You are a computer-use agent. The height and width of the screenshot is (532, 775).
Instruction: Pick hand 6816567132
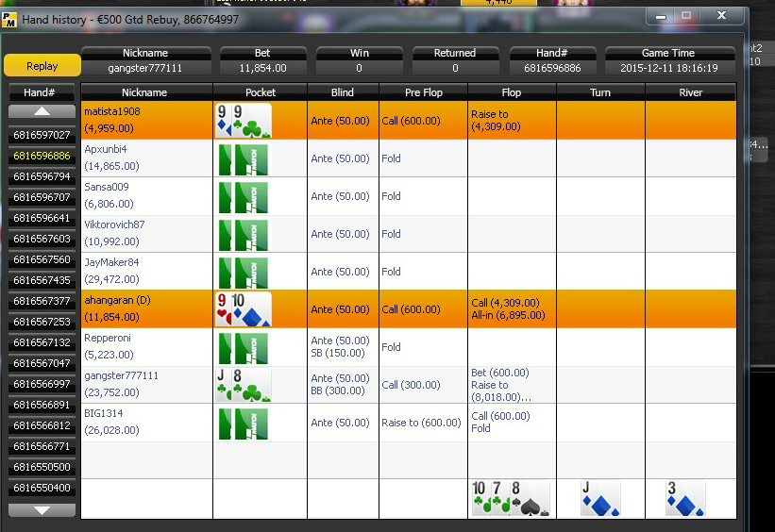click(x=42, y=342)
